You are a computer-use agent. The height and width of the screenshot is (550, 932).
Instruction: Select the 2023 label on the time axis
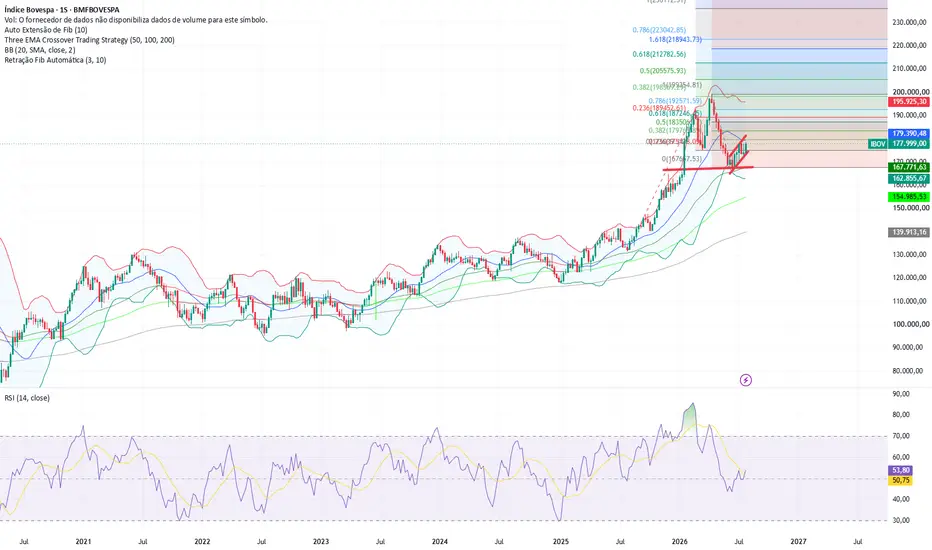[321, 542]
